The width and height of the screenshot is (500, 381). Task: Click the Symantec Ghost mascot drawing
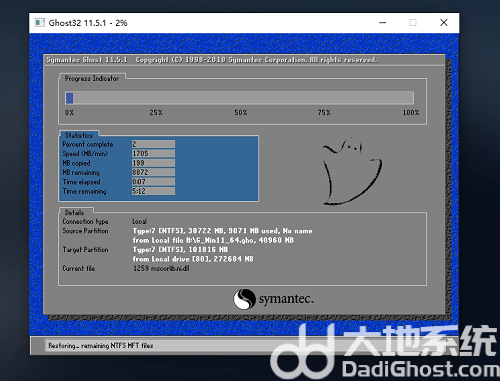[x=352, y=171]
